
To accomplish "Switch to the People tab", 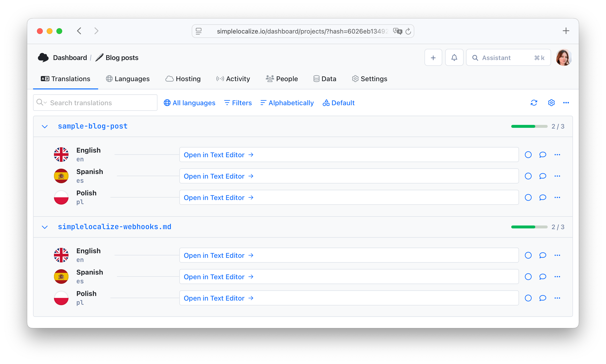I will [x=282, y=79].
